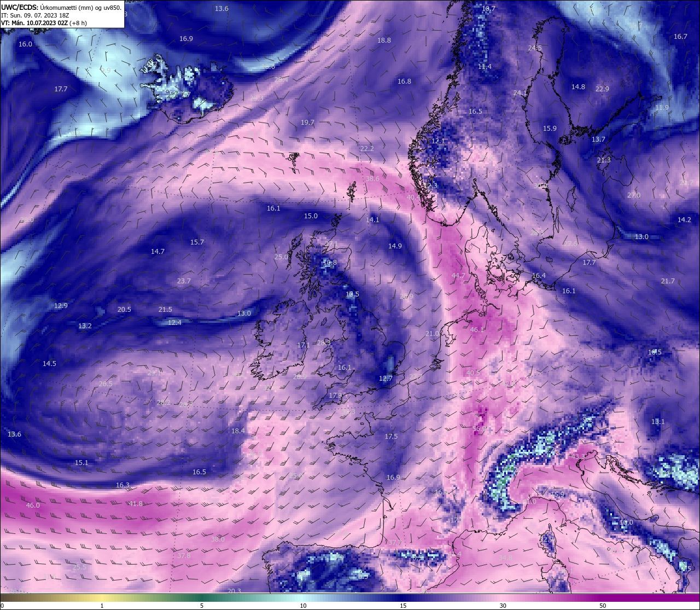Image resolution: width=700 pixels, height=610 pixels.
Task: Click the map value '15.0'
Action: pos(311,216)
